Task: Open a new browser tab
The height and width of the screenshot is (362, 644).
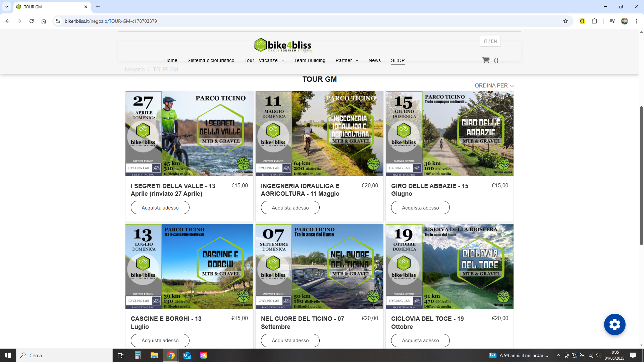Action: pyautogui.click(x=98, y=7)
